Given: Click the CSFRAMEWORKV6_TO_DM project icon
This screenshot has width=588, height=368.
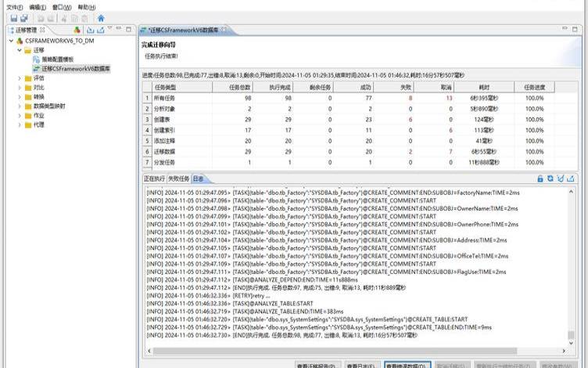Looking at the screenshot, I should [20, 41].
